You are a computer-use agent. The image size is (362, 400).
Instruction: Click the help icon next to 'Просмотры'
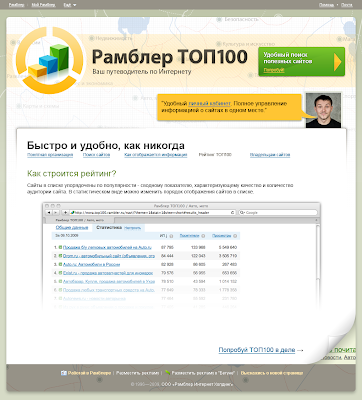235,236
